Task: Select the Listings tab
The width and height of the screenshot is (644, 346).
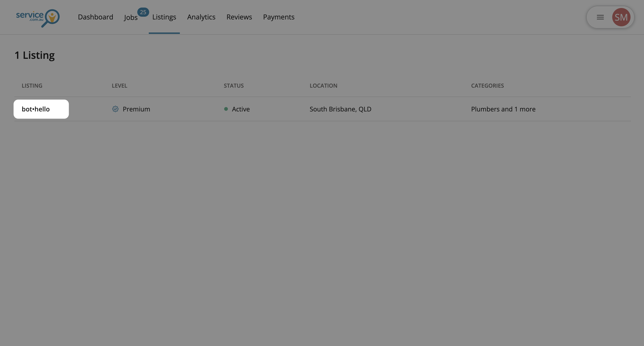Action: pyautogui.click(x=164, y=17)
